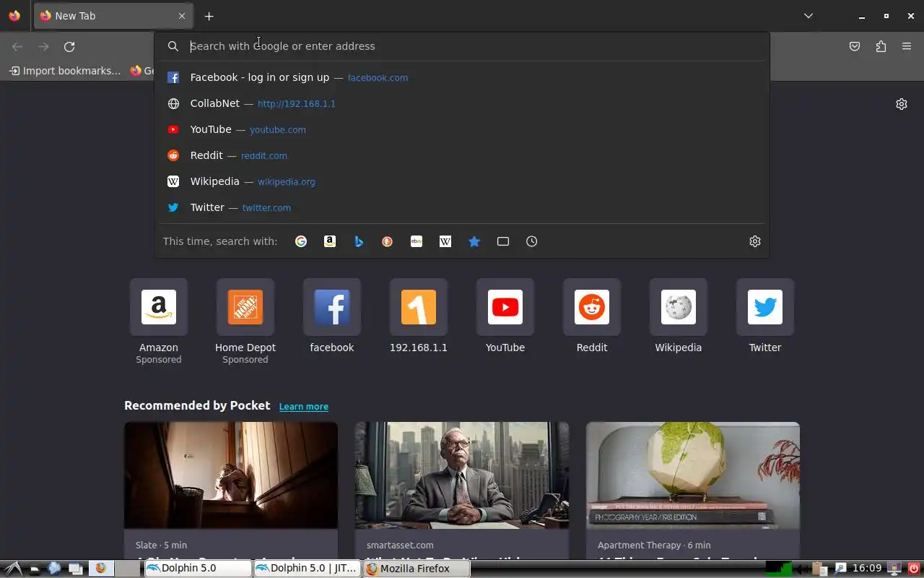
Task: Close the New Tab tab
Action: pos(182,16)
